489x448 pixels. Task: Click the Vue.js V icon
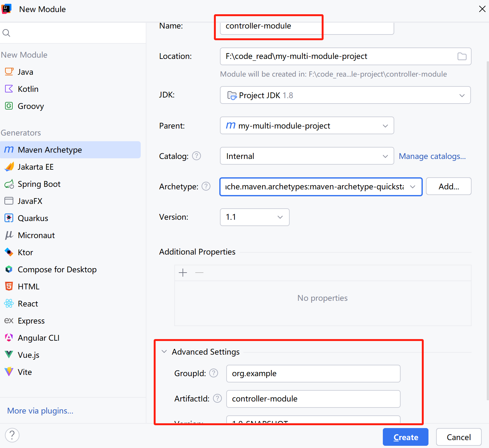coord(9,355)
